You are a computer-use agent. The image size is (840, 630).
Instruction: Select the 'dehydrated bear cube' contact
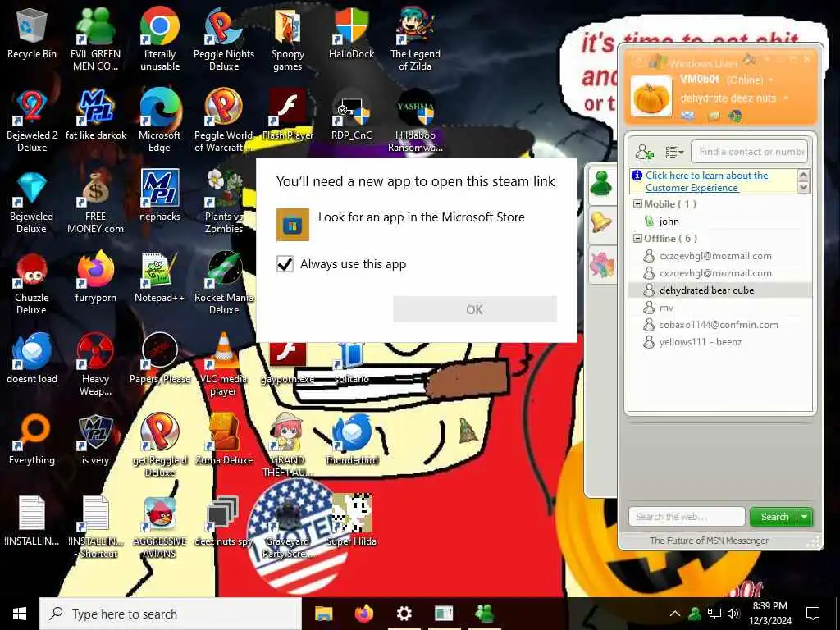pos(719,290)
